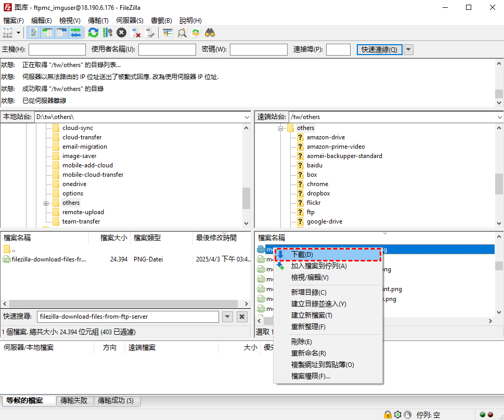This screenshot has width=504, height=420.
Task: Switch to the 傳輸失敗 tab
Action: 74,400
